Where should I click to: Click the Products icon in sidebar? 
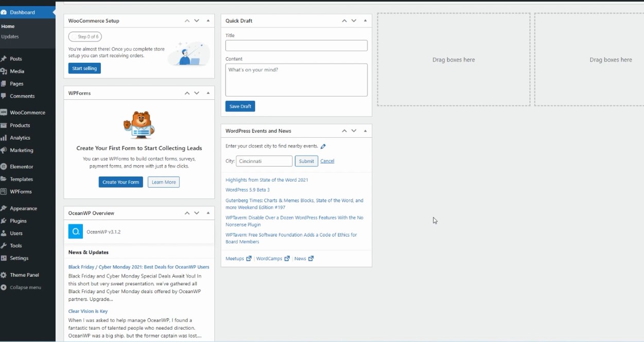[x=4, y=125]
